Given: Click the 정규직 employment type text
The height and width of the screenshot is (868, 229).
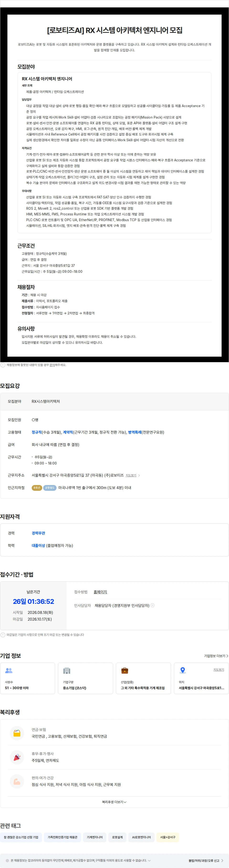Looking at the screenshot, I should tap(37, 432).
